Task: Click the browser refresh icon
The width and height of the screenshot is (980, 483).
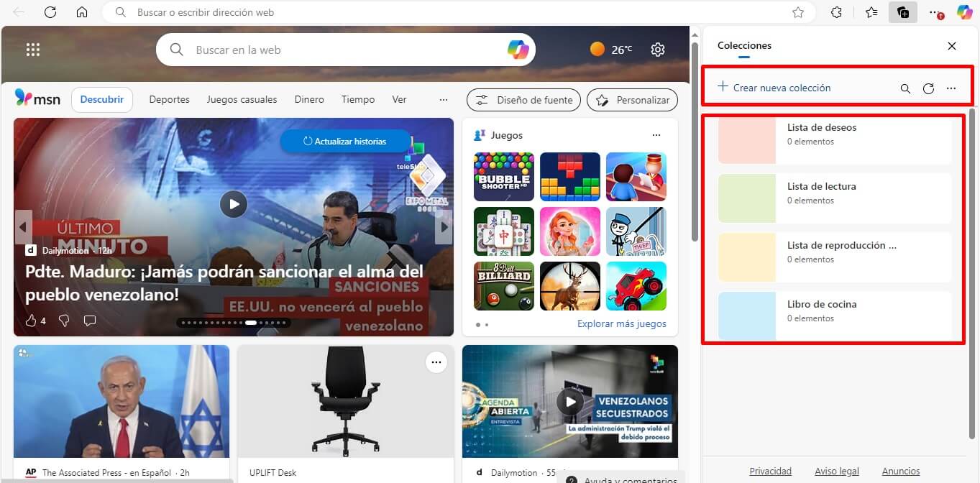Action: [x=50, y=12]
